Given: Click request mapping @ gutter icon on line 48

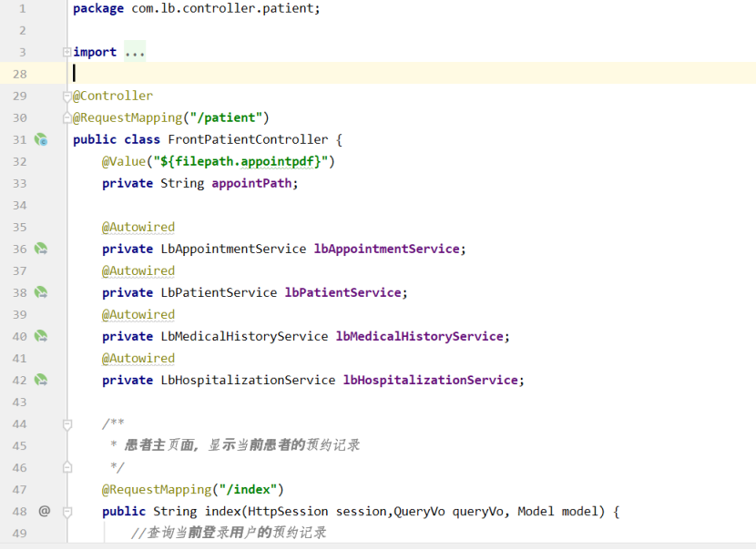Looking at the screenshot, I should tap(45, 511).
